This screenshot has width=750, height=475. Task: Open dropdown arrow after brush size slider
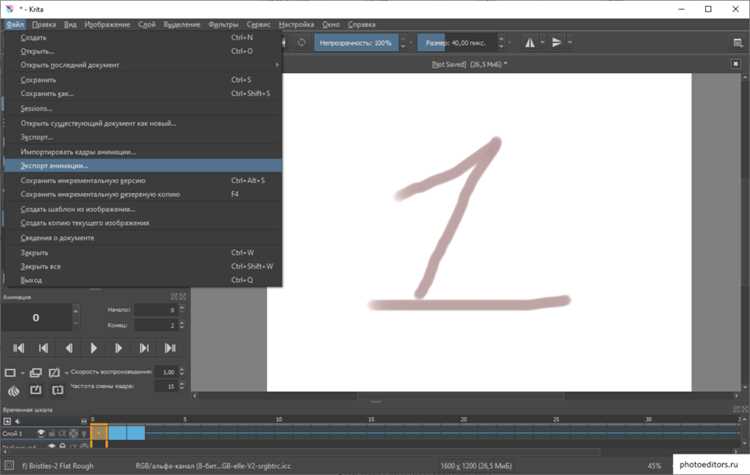click(x=509, y=43)
